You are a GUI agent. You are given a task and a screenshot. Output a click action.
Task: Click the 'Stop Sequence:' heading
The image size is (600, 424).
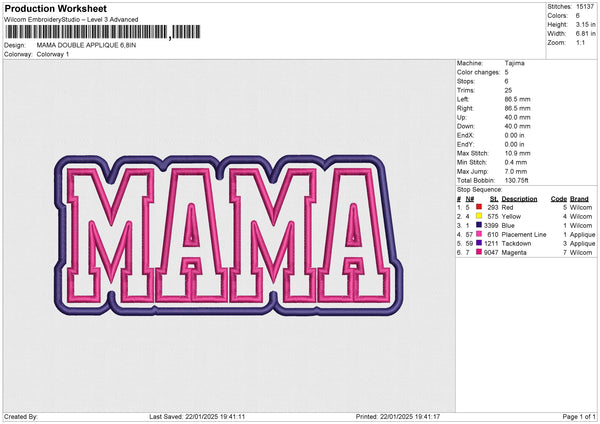click(479, 189)
